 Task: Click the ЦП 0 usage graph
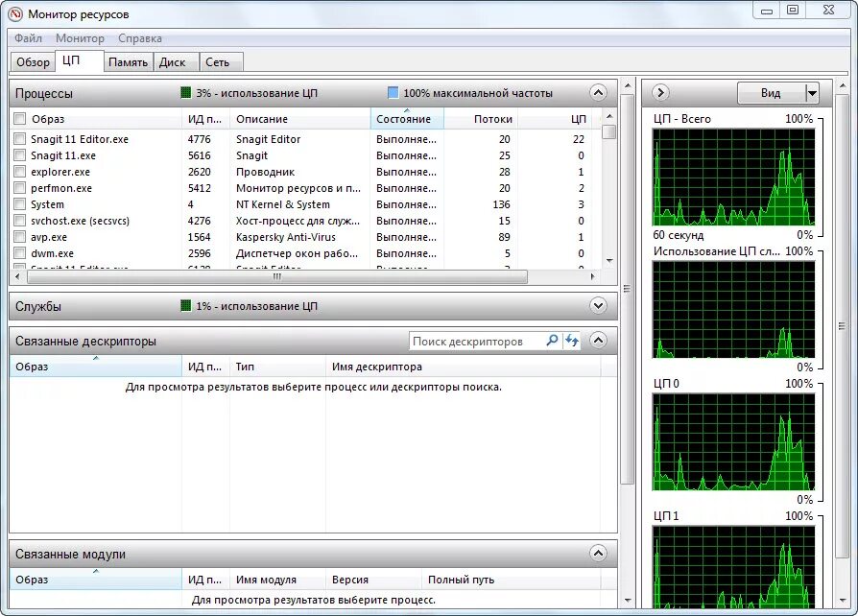(x=733, y=441)
